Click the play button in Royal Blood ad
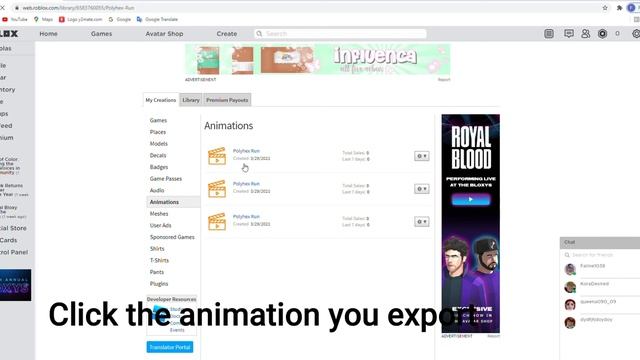 coord(471,200)
